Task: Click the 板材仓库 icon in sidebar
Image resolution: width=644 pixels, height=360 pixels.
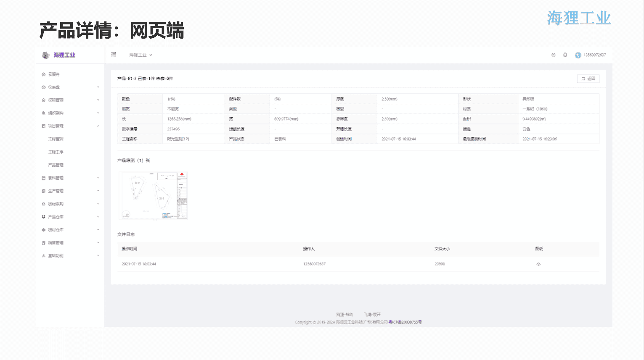Action: [x=43, y=230]
